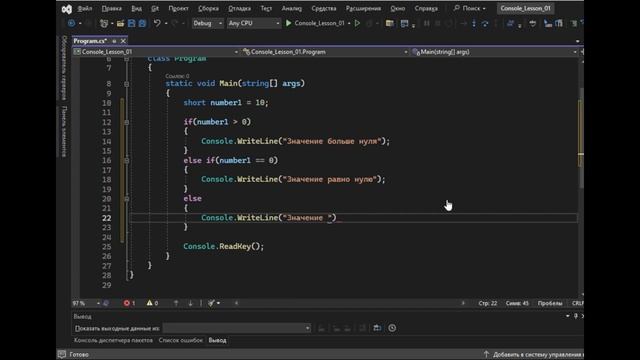Undo the last action
Viewport: 640px width, 360px height.
[157, 24]
